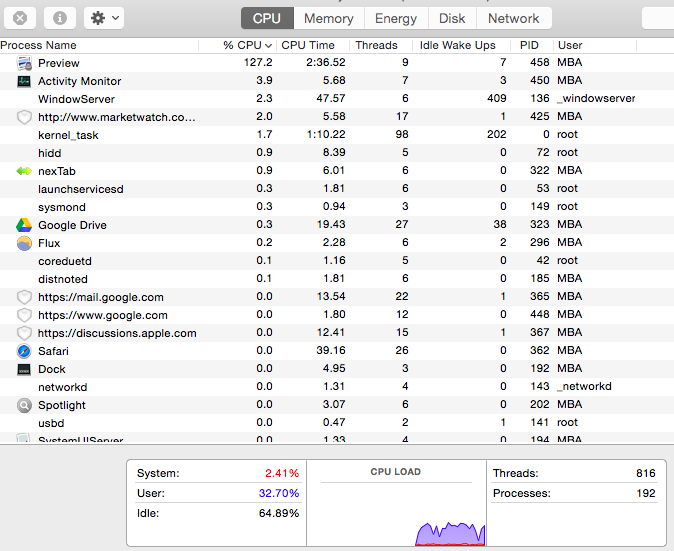Switch to the Memory tab
This screenshot has height=551, width=674.
[329, 18]
